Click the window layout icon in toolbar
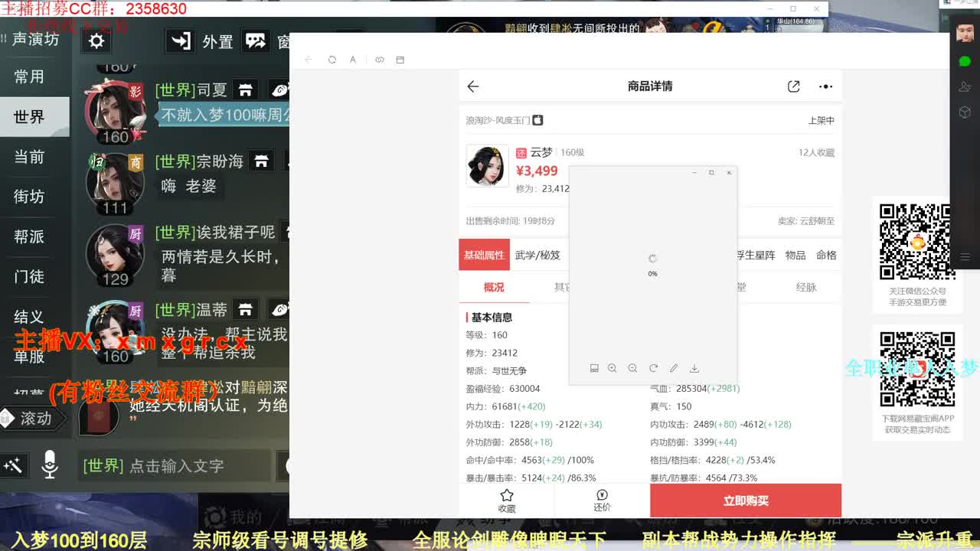980x551 pixels. point(400,60)
